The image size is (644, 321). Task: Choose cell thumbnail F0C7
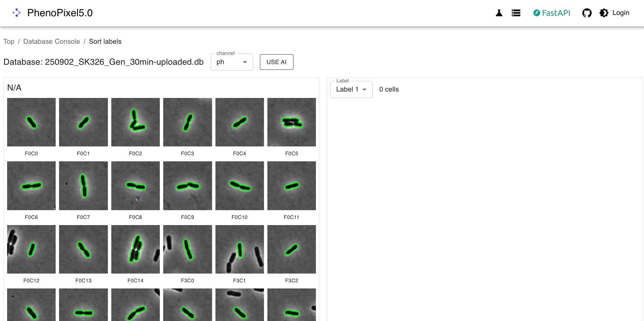(83, 186)
